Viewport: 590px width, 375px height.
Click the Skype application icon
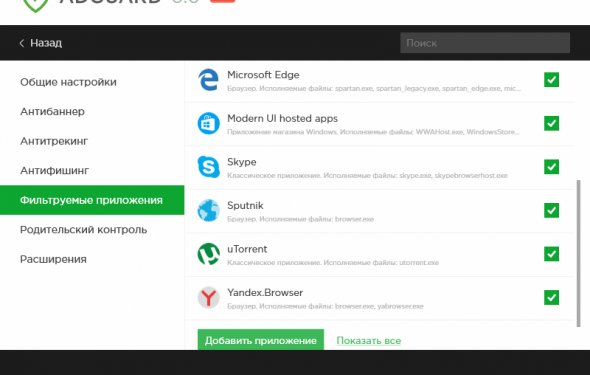pyautogui.click(x=208, y=167)
